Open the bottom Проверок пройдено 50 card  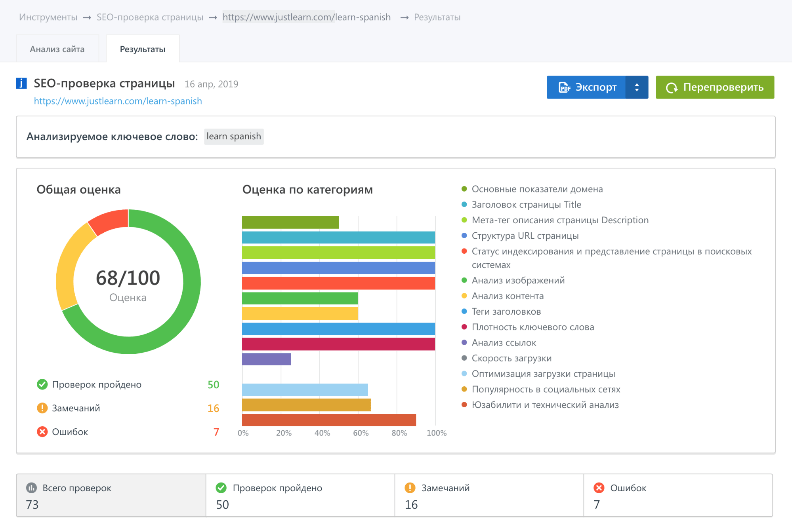(300, 496)
